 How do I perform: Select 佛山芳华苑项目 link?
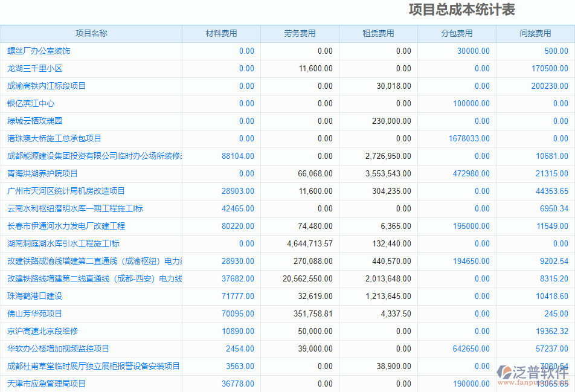pyautogui.click(x=34, y=313)
